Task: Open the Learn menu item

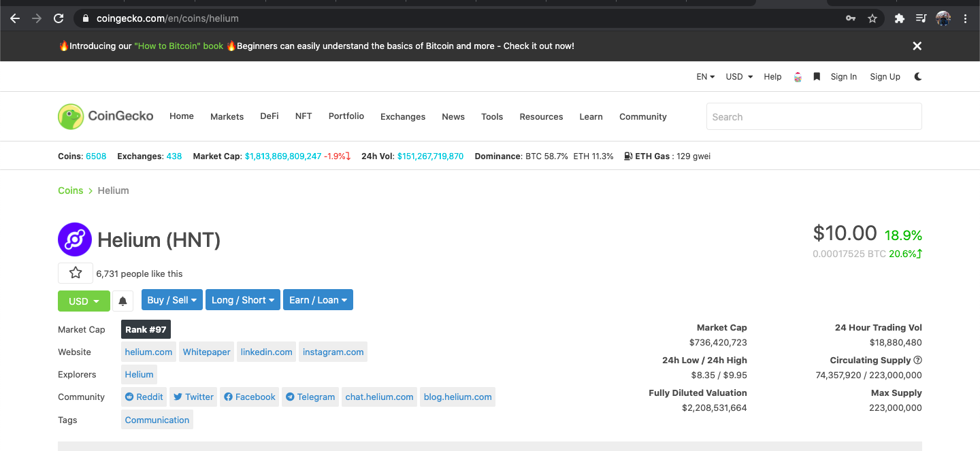Action: tap(591, 116)
